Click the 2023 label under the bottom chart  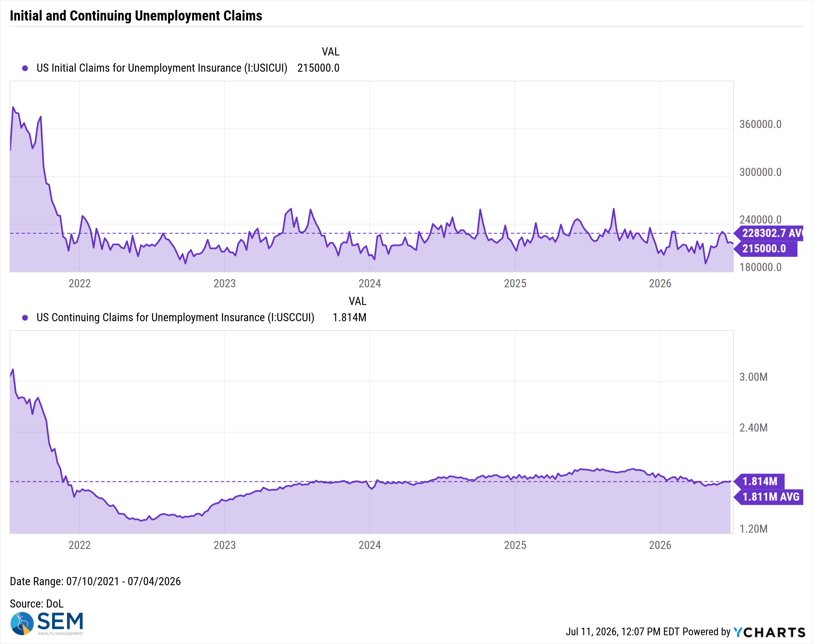click(224, 545)
